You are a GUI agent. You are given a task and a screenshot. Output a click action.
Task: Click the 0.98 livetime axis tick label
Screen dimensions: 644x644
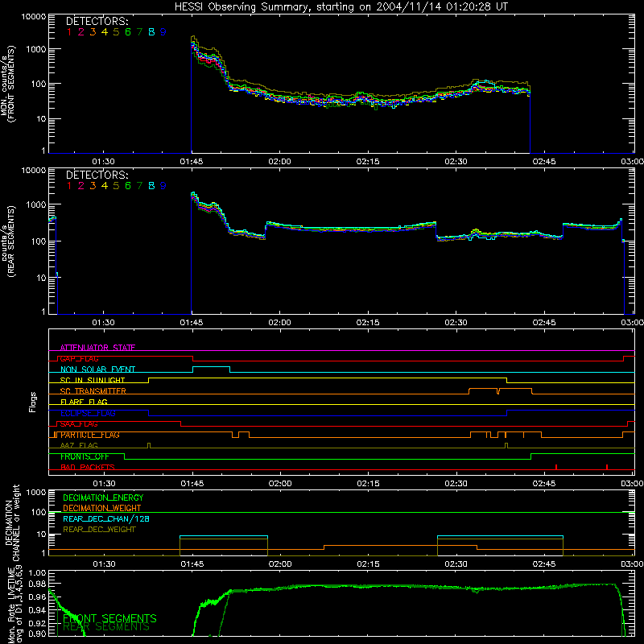(x=37, y=584)
